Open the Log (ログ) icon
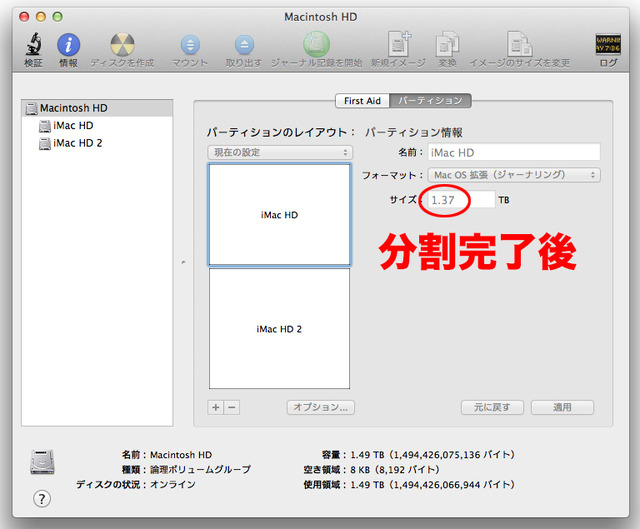This screenshot has height=529, width=640. tap(607, 45)
